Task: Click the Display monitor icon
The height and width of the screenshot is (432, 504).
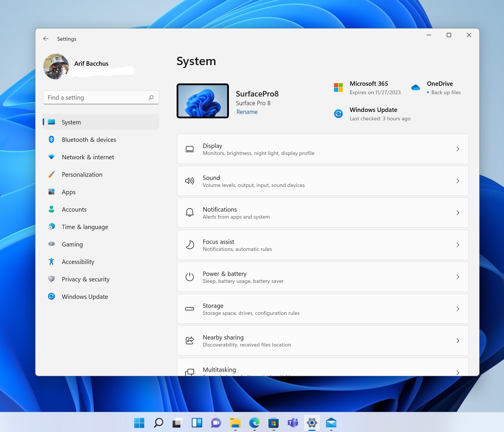Action: 190,149
